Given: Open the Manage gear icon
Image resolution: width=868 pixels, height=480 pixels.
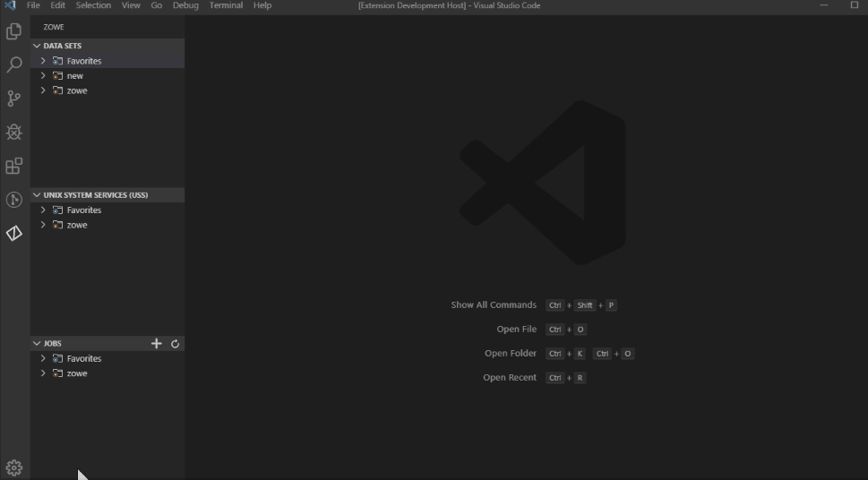Looking at the screenshot, I should [14, 467].
